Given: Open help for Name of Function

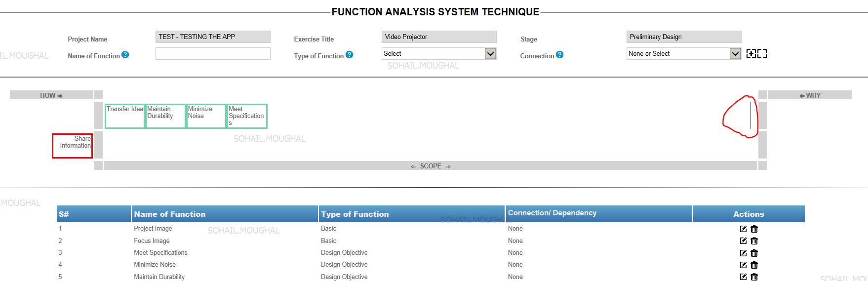Looking at the screenshot, I should tap(125, 55).
